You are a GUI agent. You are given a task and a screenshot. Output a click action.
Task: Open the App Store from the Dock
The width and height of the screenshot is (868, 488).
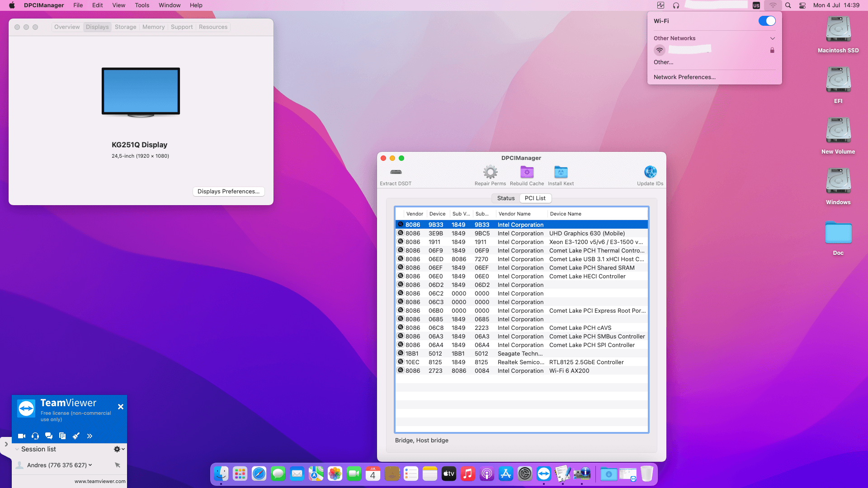506,474
